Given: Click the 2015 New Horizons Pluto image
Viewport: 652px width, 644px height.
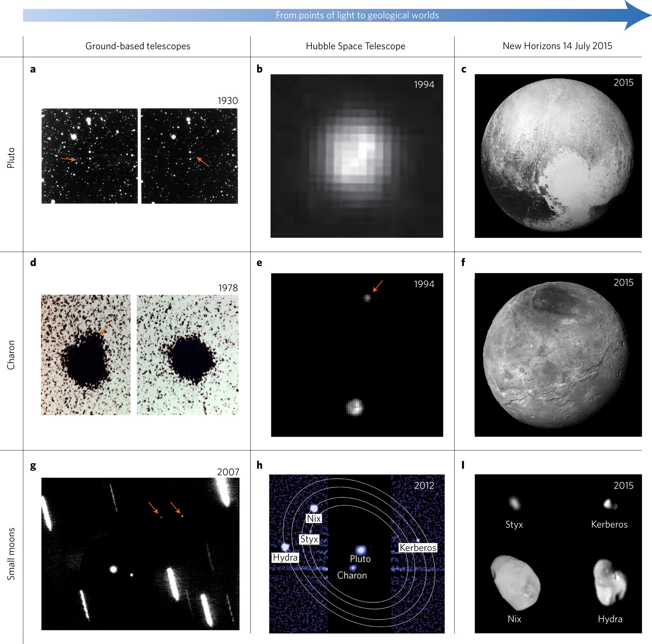Looking at the screenshot, I should (558, 156).
